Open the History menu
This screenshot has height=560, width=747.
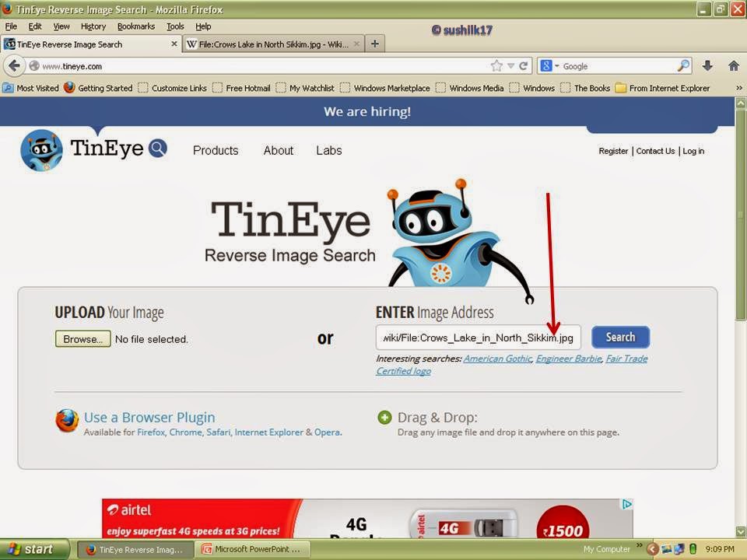(x=93, y=26)
